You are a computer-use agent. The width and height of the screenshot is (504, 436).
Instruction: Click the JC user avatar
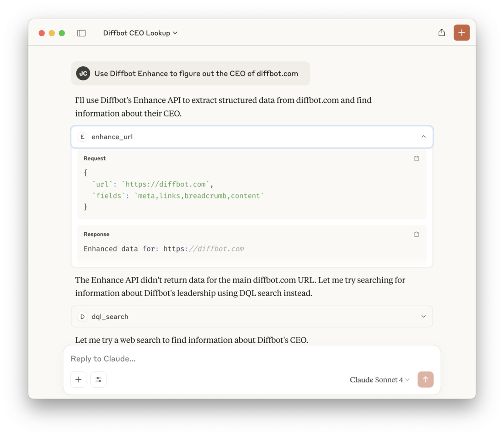pos(83,73)
